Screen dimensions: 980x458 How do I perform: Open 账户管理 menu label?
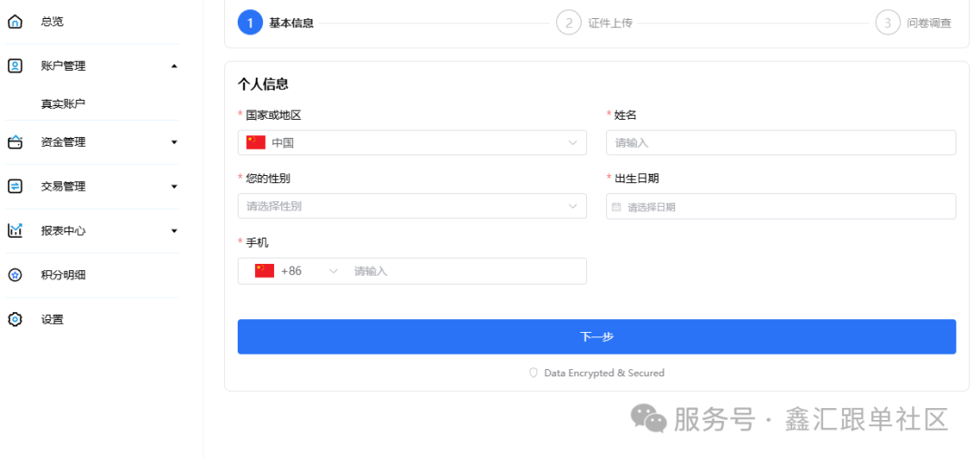click(x=64, y=66)
